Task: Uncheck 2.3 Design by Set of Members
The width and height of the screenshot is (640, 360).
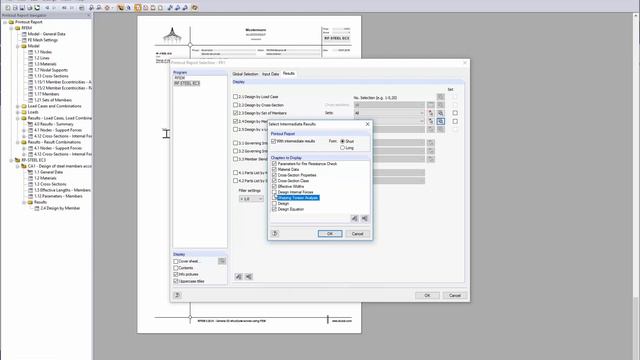Action: 235,113
